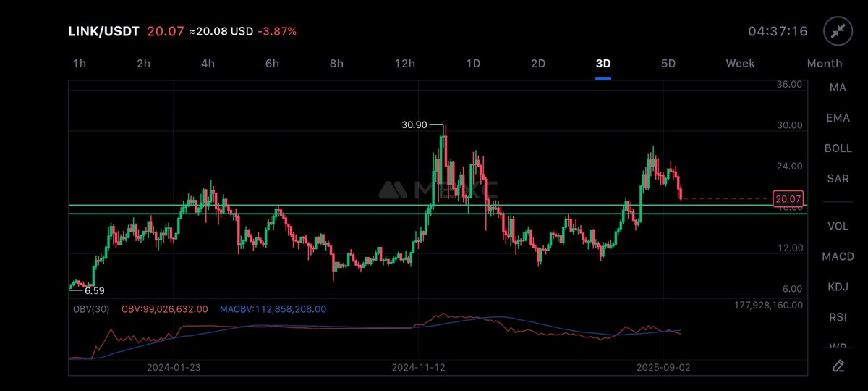Exit fullscreen chart via collapse icon
The width and height of the screenshot is (868, 391).
click(x=838, y=31)
